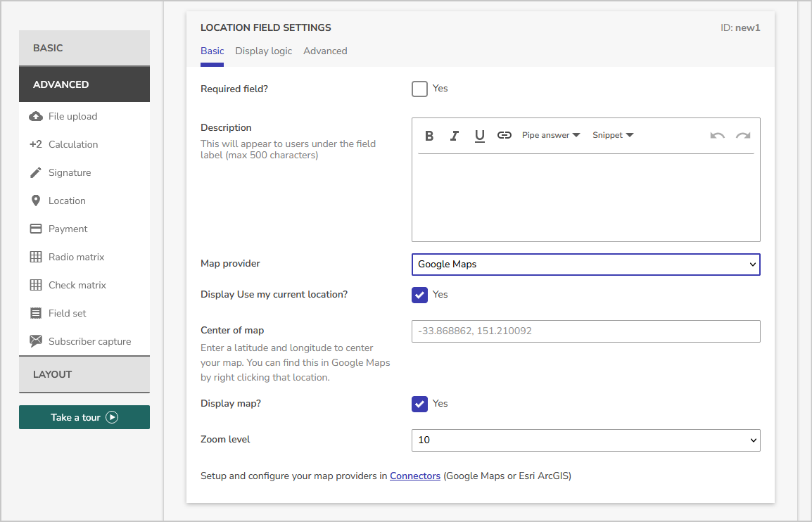Click the File upload cloud icon
The width and height of the screenshot is (812, 522).
click(36, 117)
